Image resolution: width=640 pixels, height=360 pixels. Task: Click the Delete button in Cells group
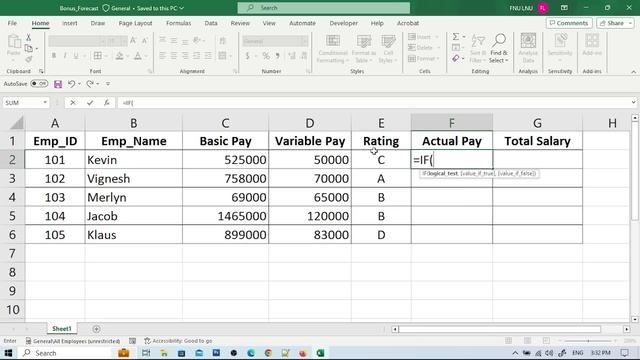tap(424, 48)
